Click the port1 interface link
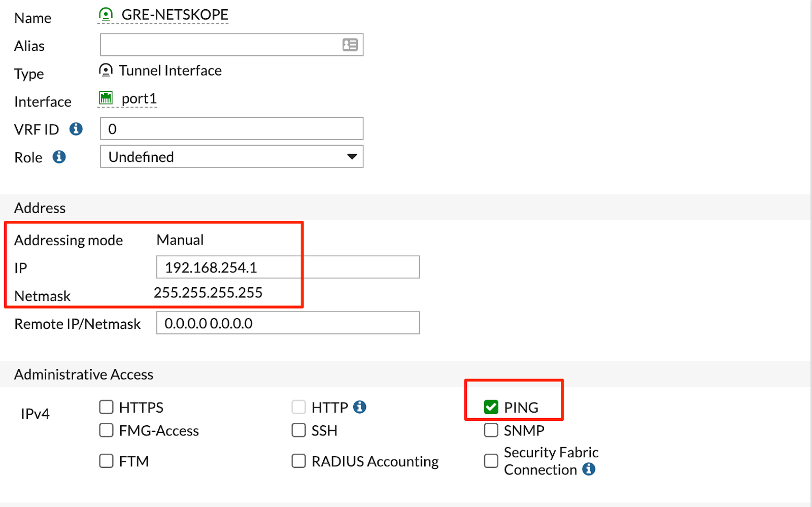812x507 pixels. (139, 98)
